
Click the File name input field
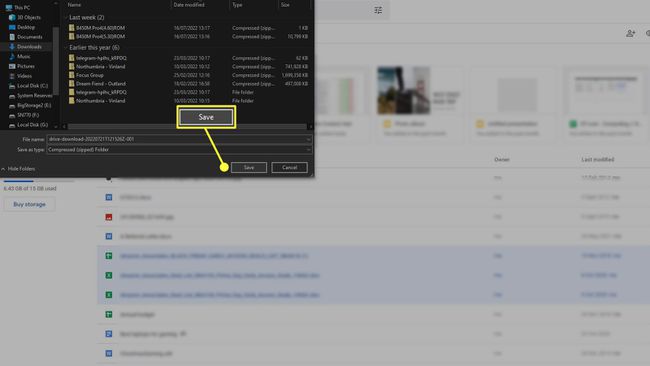click(x=179, y=139)
